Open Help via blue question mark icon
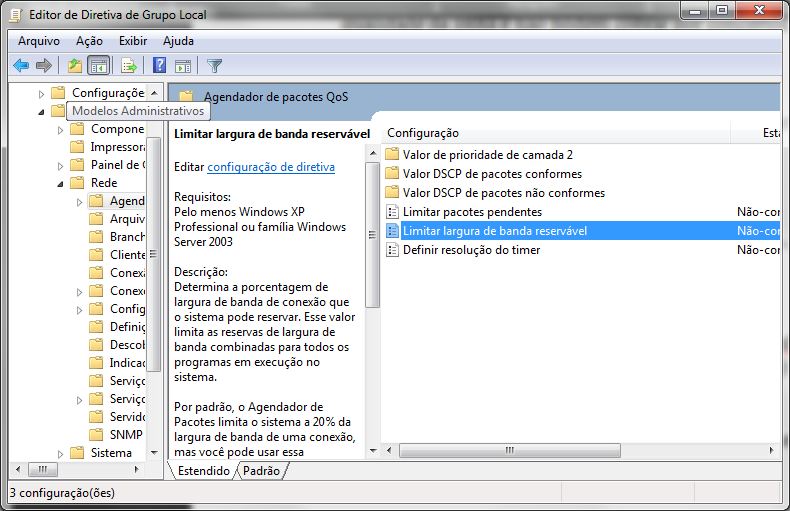 point(159,66)
